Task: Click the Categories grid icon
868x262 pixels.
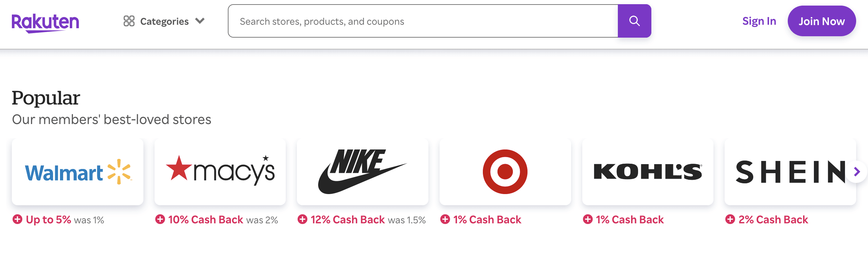Action: [x=129, y=21]
